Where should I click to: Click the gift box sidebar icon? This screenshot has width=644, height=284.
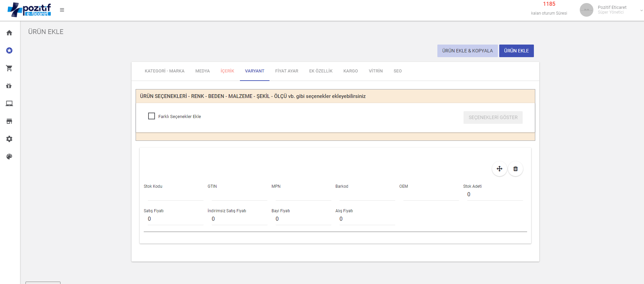[x=9, y=86]
